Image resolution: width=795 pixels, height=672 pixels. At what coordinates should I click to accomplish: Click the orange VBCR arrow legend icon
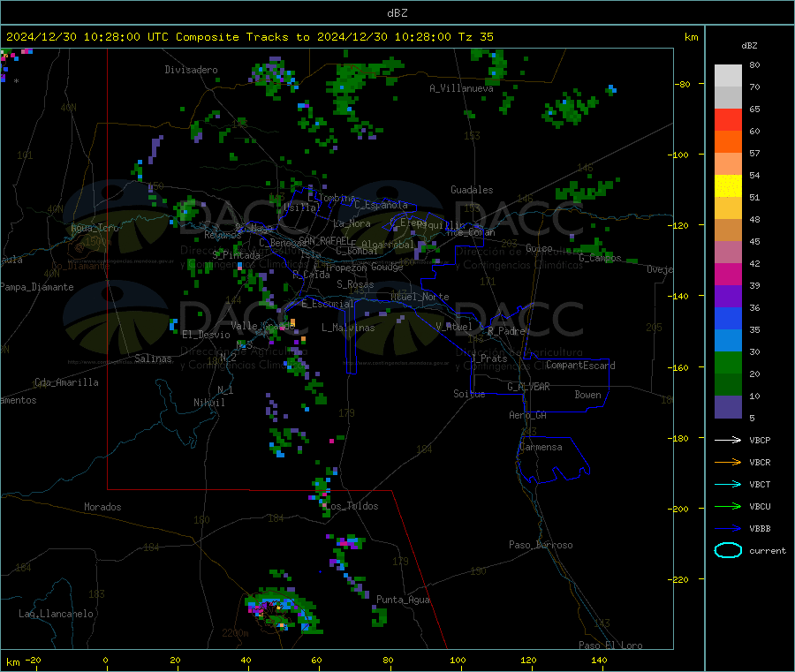click(x=728, y=462)
